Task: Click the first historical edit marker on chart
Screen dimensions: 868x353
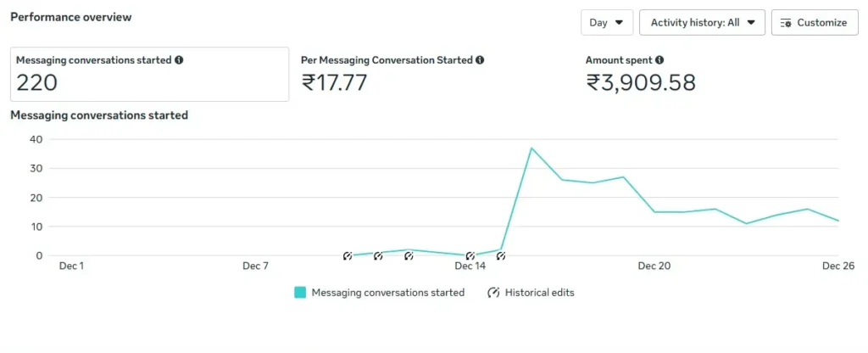Action: tap(348, 255)
